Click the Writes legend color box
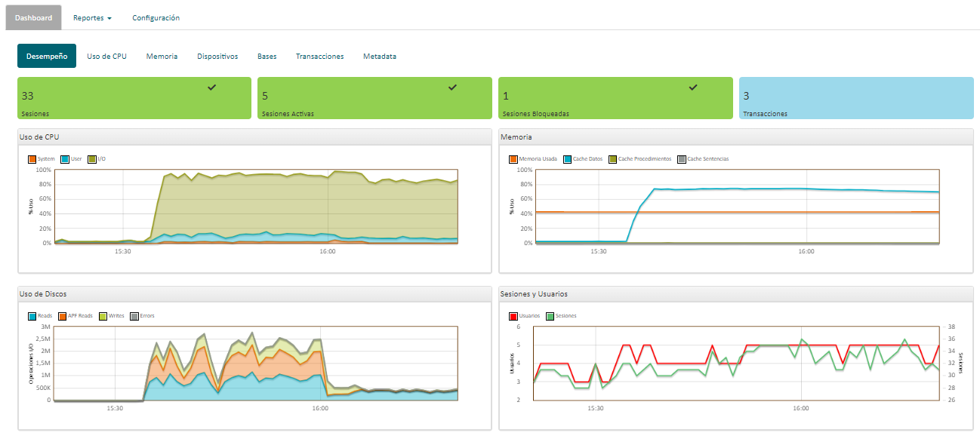 point(104,316)
